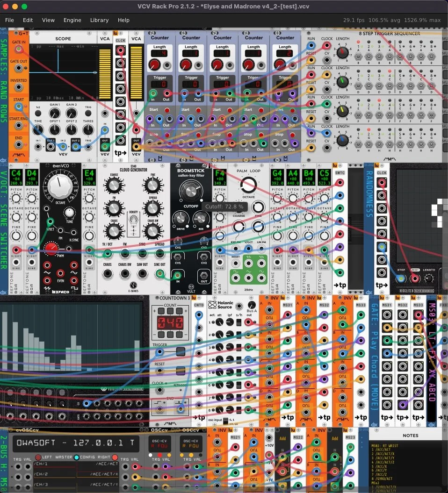448x493 pixels.
Task: Toggle Holonic Source channel 4 s/h switch
Action: point(239,360)
